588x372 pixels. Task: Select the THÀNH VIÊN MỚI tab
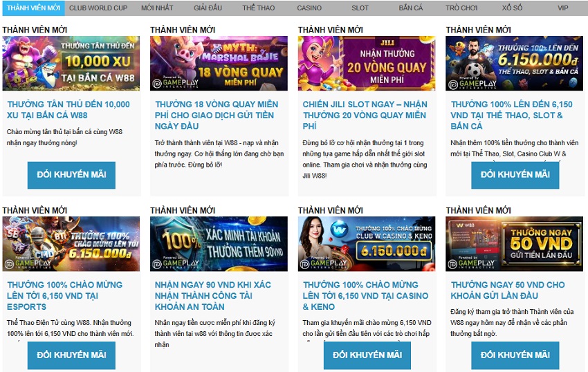point(33,8)
